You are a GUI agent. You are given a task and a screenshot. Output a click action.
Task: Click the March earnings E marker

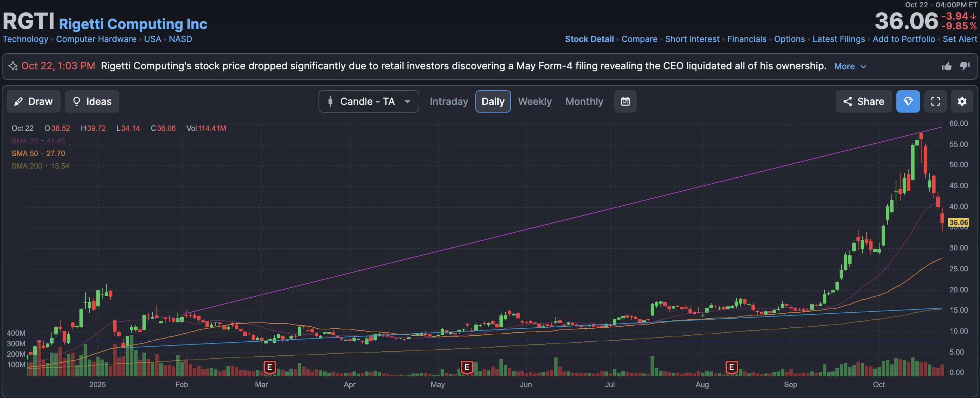(269, 367)
